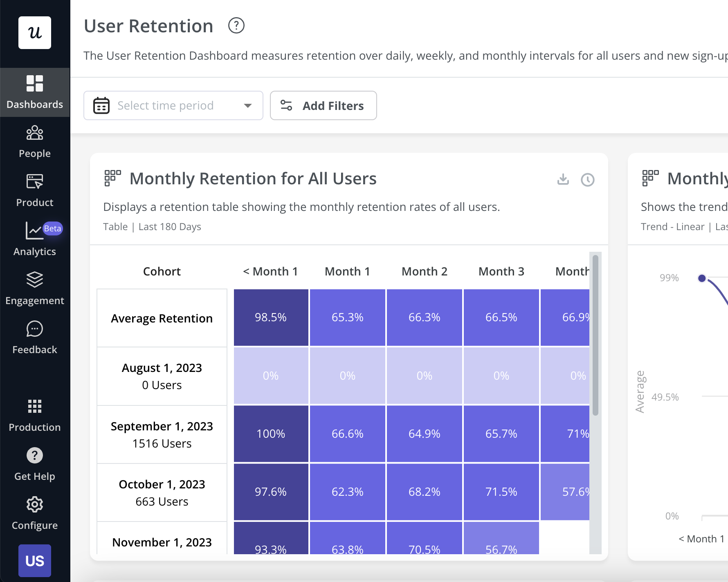Image resolution: width=728 pixels, height=582 pixels.
Task: Open the Dashboards section in sidebar
Action: [35, 92]
